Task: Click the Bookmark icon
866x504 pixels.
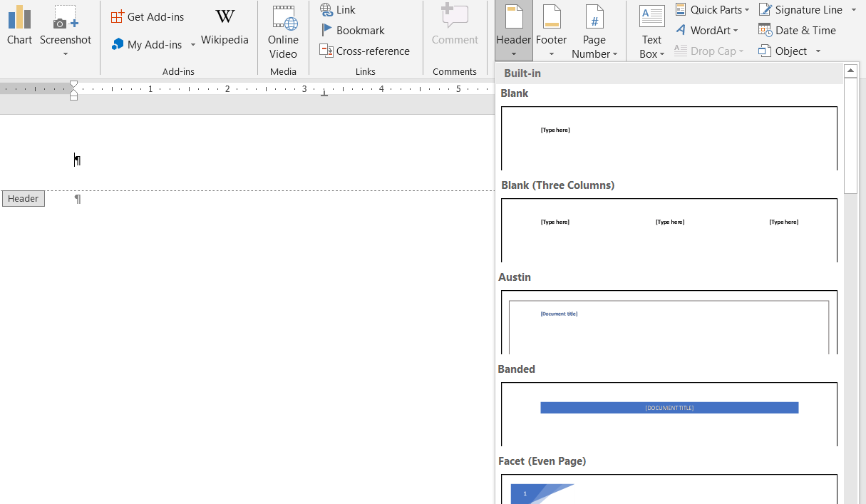Action: click(x=326, y=30)
